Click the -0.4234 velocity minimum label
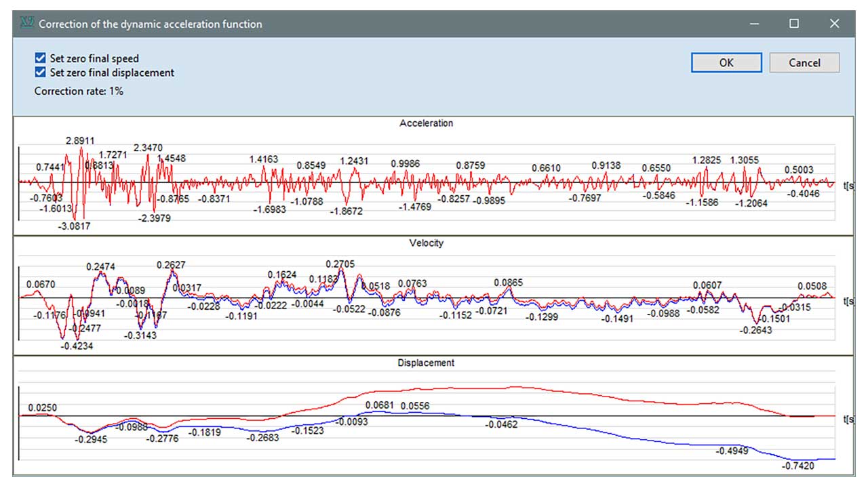The width and height of the screenshot is (868, 488). pyautogui.click(x=77, y=346)
